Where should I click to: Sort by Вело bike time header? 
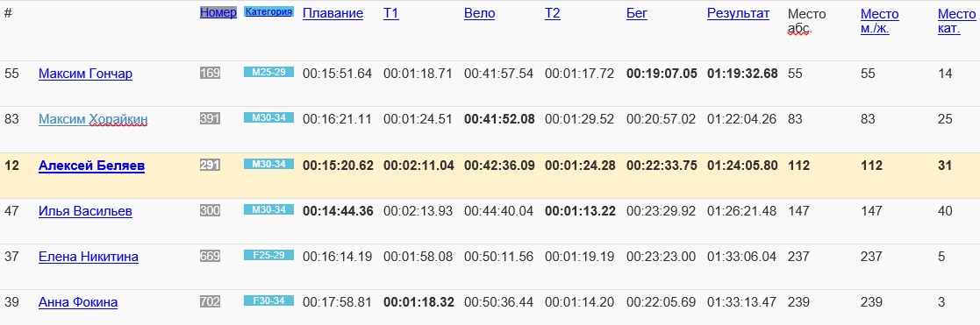(x=479, y=14)
